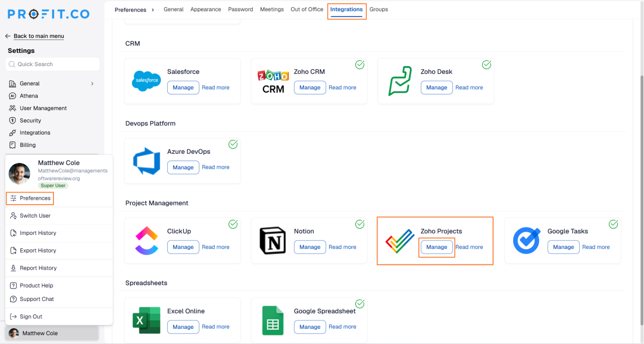Click in the Quick Search field
This screenshot has width=644, height=344.
click(53, 64)
